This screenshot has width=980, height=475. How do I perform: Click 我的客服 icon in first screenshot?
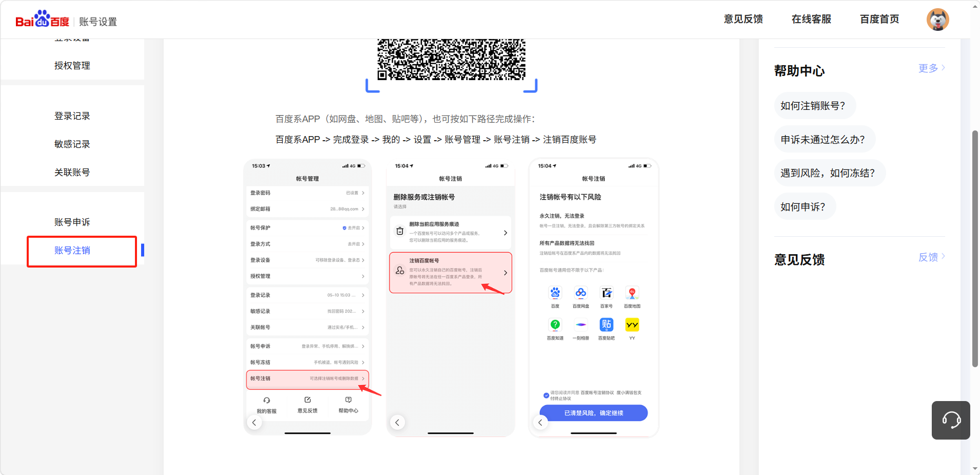point(267,400)
